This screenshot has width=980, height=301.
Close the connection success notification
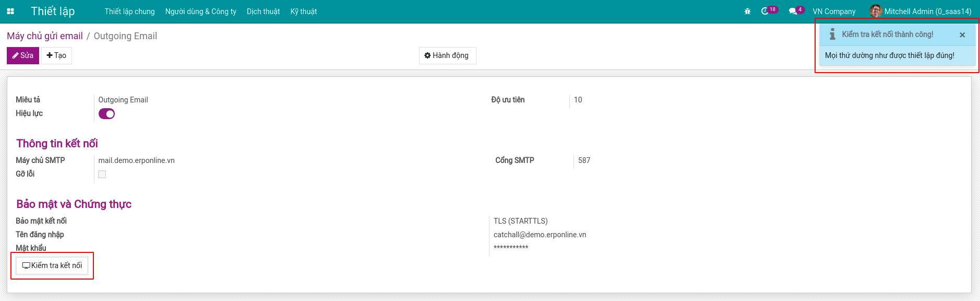click(x=962, y=35)
